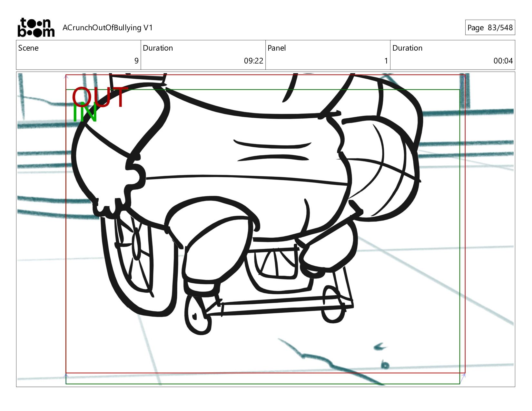Click the storyboard panel drawing
Viewport: 532px width, 411px height.
(265, 229)
